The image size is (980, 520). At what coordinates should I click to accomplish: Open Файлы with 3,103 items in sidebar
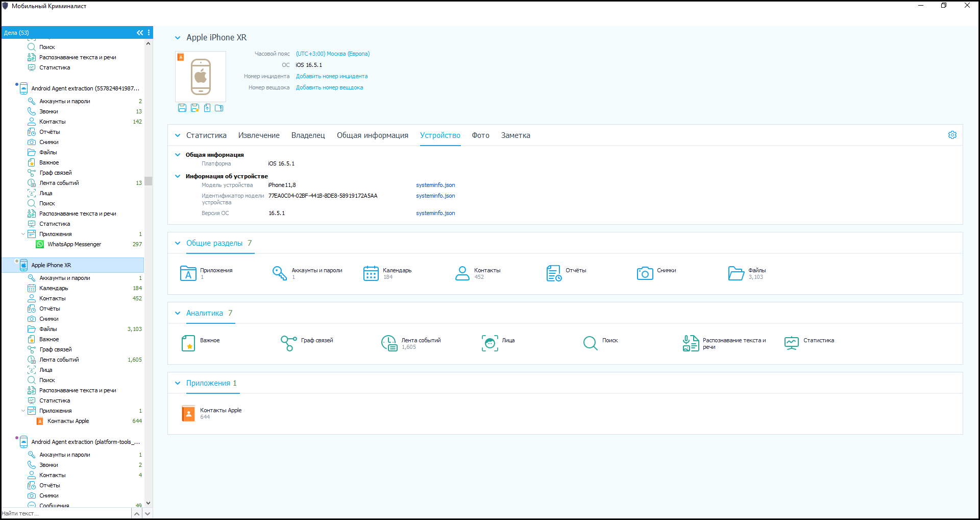tap(73, 329)
